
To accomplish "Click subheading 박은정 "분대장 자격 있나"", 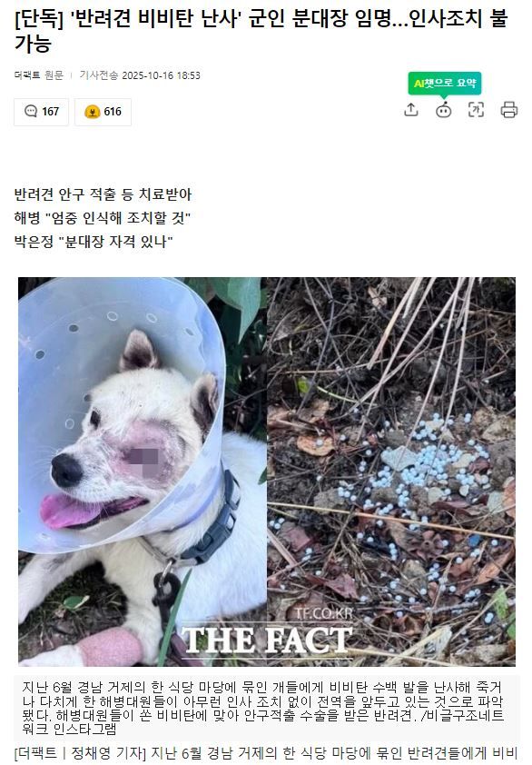I will pyautogui.click(x=94, y=241).
